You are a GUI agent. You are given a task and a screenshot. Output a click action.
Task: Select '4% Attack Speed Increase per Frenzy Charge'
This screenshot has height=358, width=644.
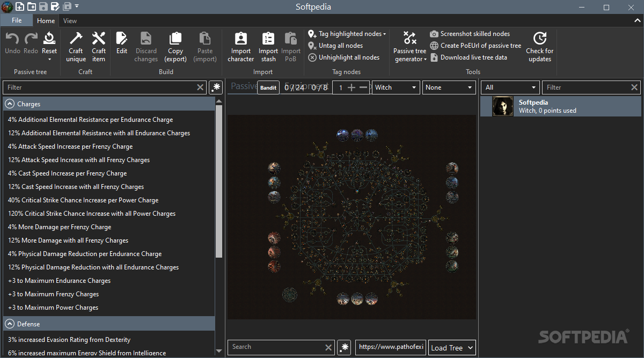[70, 147]
